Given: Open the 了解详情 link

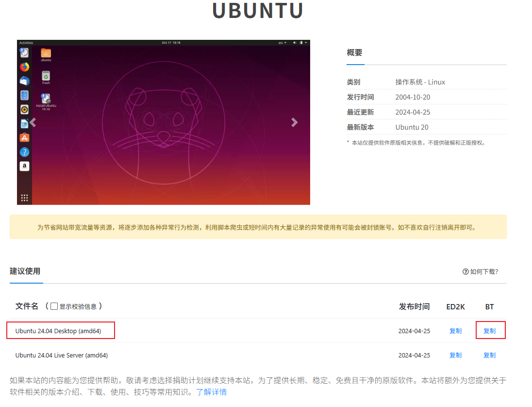Looking at the screenshot, I should (x=211, y=392).
